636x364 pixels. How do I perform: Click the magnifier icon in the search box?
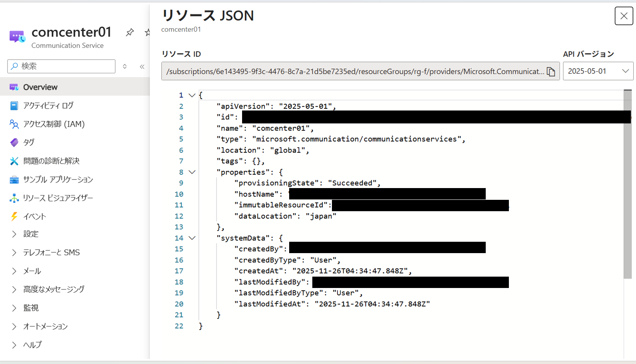[15, 66]
